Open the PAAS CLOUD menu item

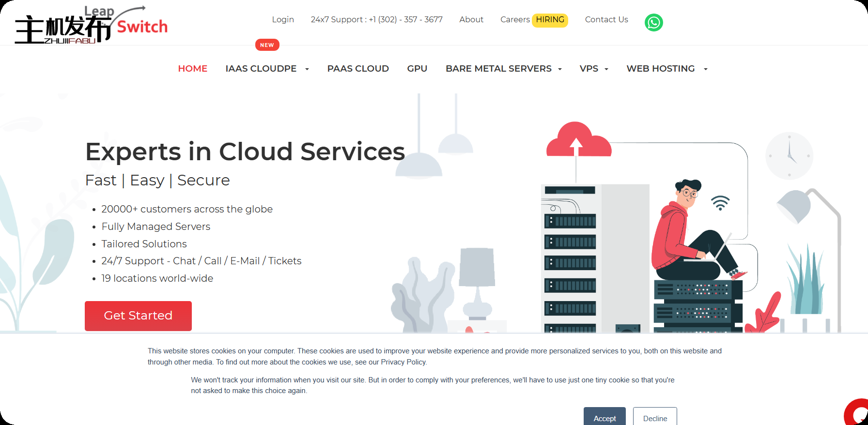coord(358,69)
